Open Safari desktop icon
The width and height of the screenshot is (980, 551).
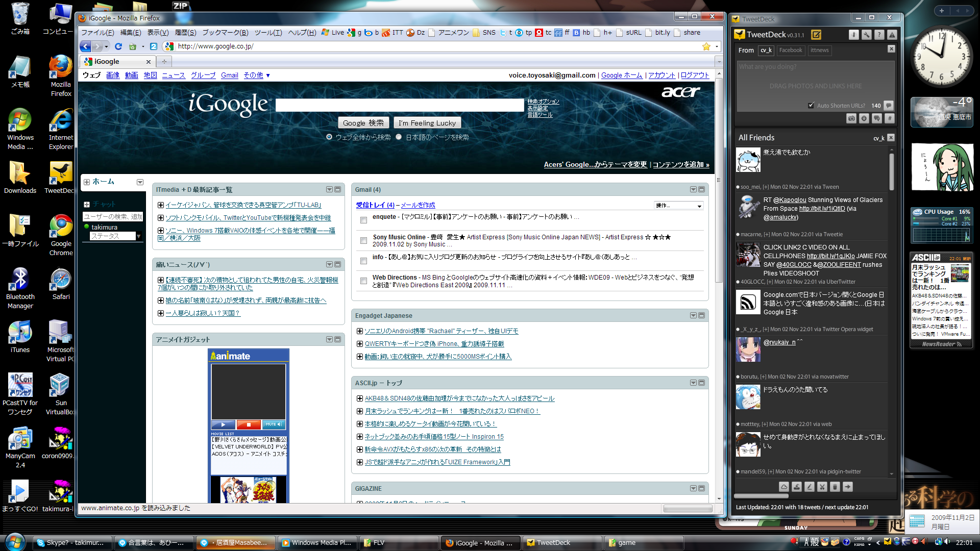pos(61,284)
